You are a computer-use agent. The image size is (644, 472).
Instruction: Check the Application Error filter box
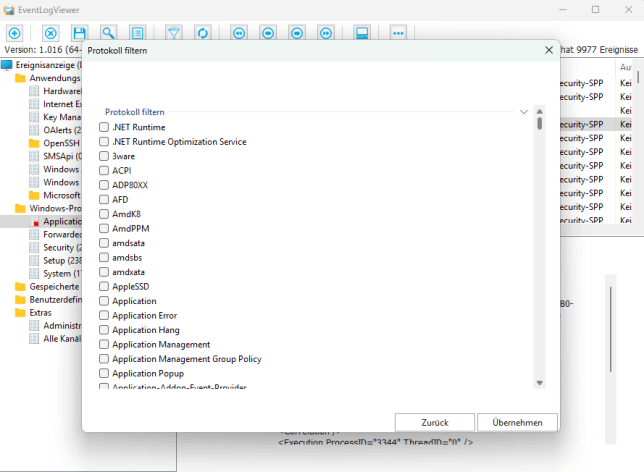point(104,316)
